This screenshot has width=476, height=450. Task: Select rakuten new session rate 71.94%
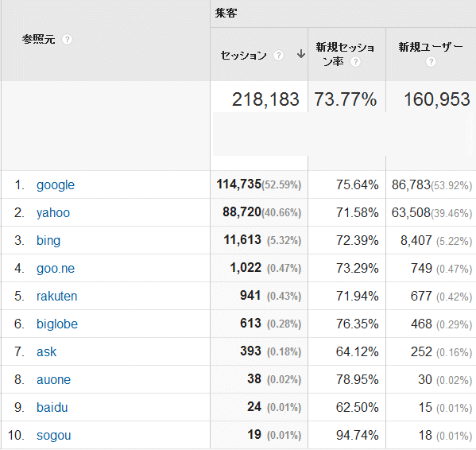click(358, 297)
